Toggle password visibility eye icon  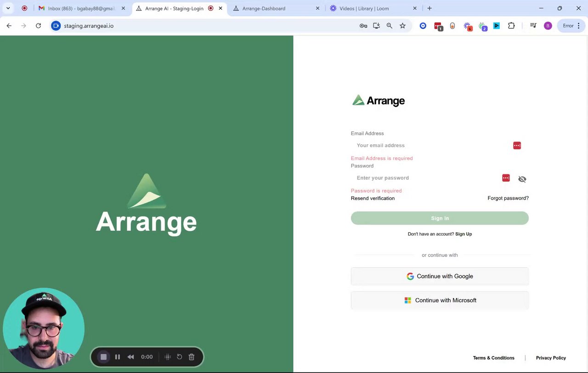(522, 179)
